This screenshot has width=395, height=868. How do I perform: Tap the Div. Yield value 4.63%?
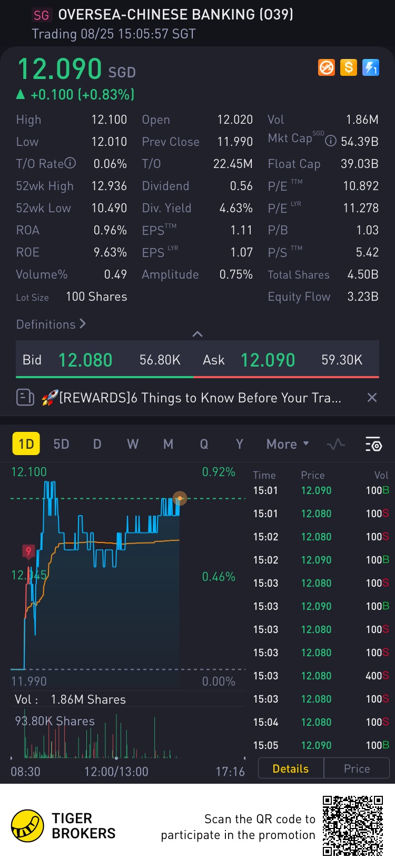coord(236,208)
